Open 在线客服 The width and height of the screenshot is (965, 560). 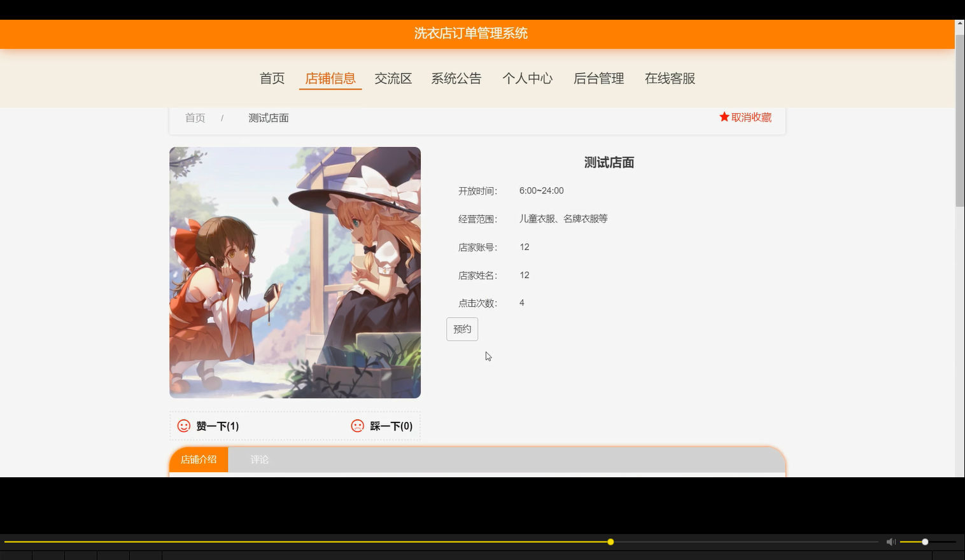click(670, 78)
